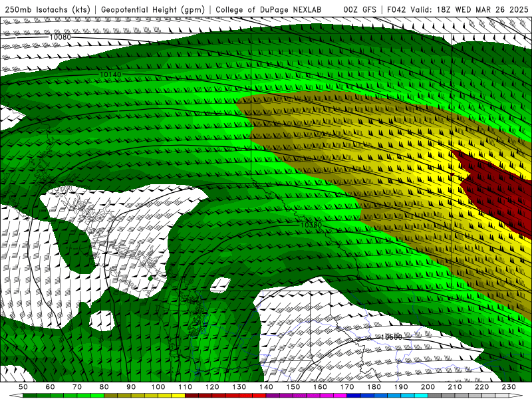The image size is (532, 399).
Task: Click 'College of DuPage NEXLAB' header text
Action: pos(269,9)
